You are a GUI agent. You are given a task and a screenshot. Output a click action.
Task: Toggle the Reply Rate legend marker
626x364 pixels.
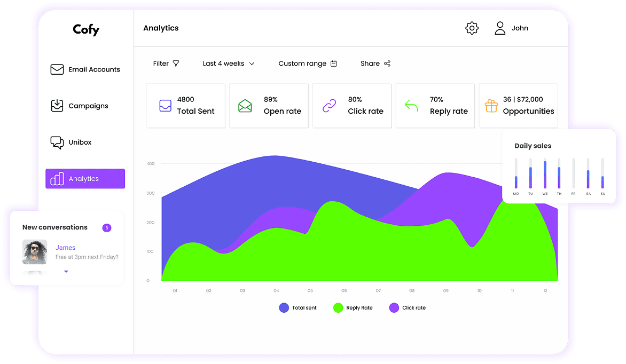337,307
